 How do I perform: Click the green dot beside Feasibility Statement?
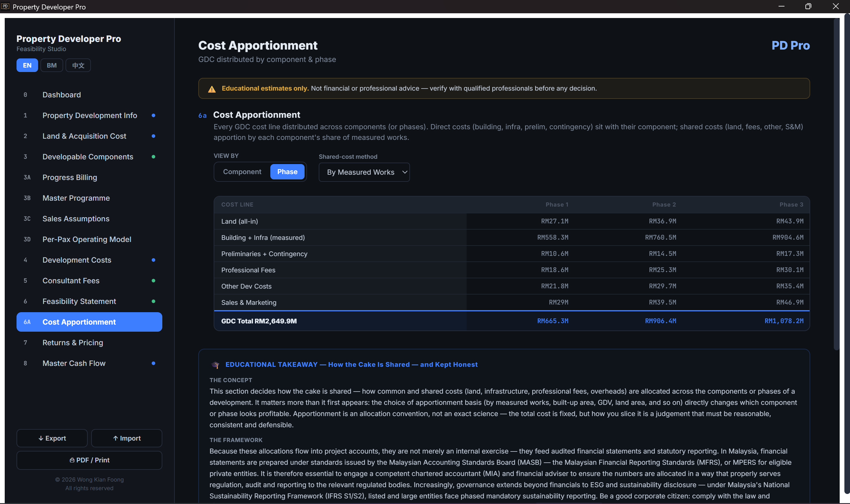(153, 302)
